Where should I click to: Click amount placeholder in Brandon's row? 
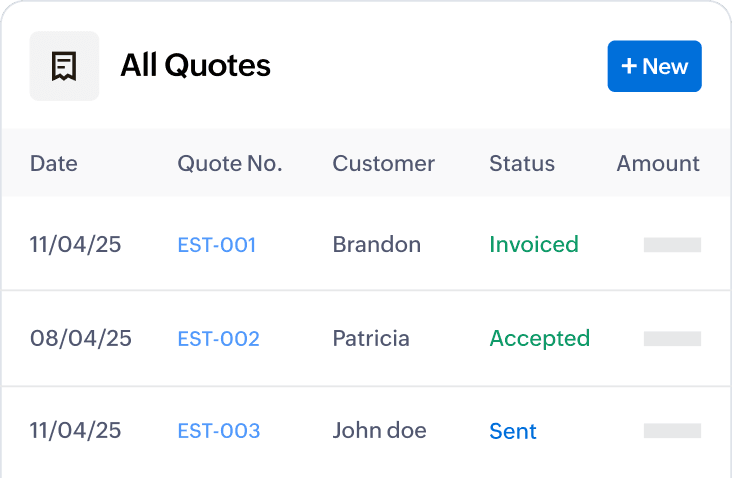(x=672, y=245)
